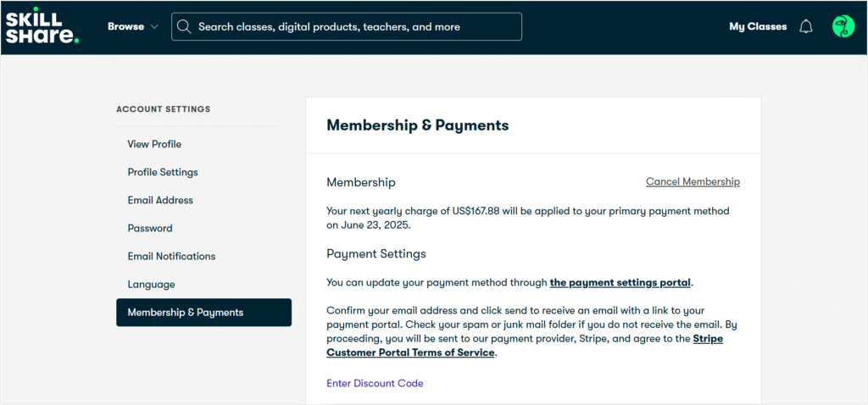Type in the search classes field
This screenshot has height=405, width=868.
tap(356, 27)
